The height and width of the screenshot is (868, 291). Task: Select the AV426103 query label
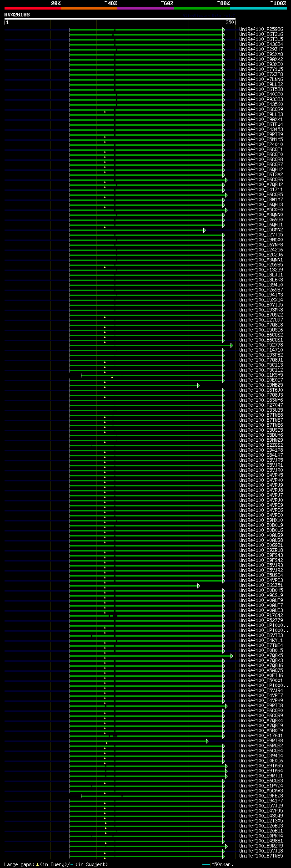17,15
